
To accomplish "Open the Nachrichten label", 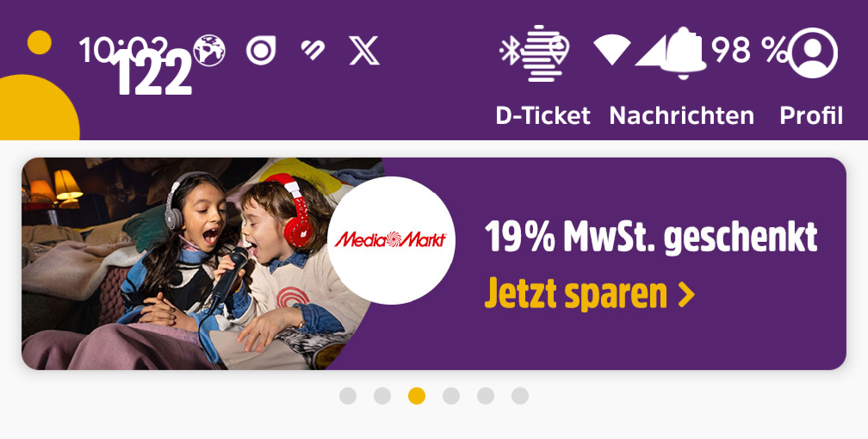I will point(682,115).
